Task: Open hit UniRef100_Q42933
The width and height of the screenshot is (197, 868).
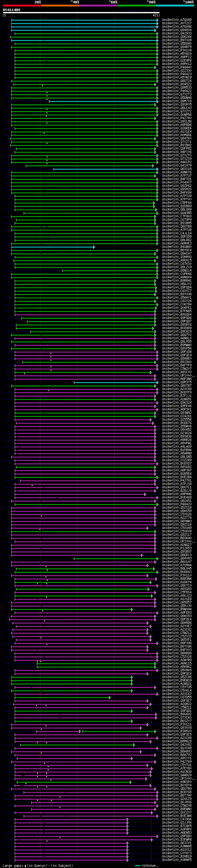Action: (177, 33)
